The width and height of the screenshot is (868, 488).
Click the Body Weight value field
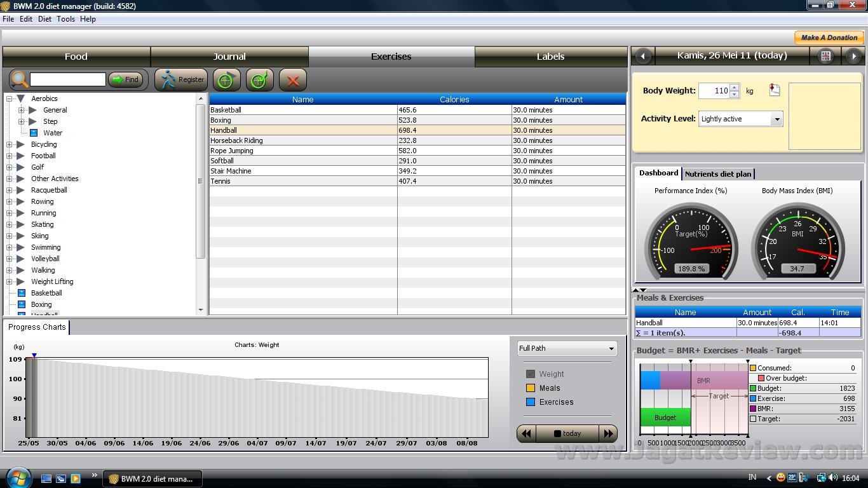point(714,91)
